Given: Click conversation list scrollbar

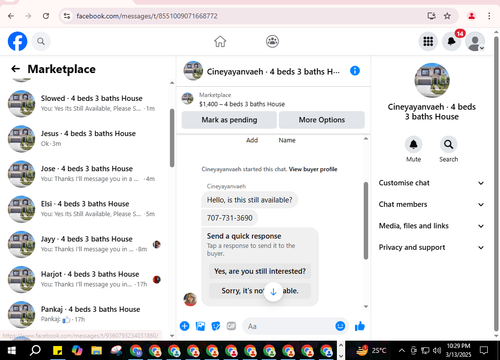Looking at the screenshot, I should coord(172,138).
